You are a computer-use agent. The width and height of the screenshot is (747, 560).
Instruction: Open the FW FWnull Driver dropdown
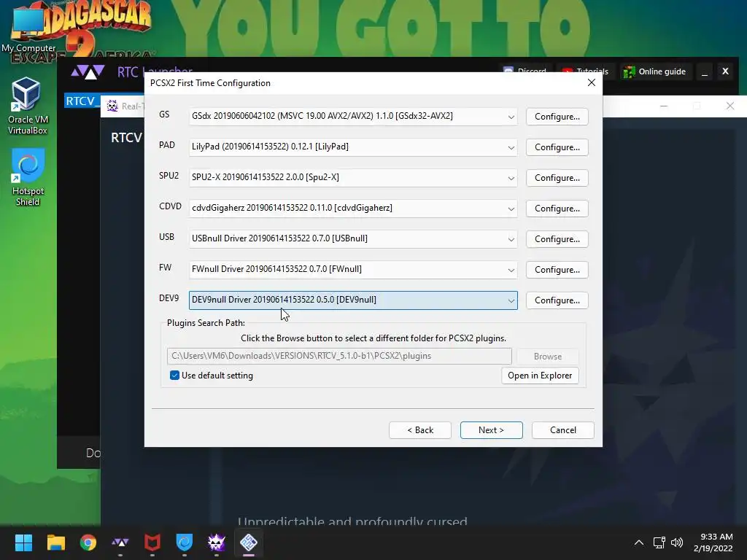pos(353,269)
